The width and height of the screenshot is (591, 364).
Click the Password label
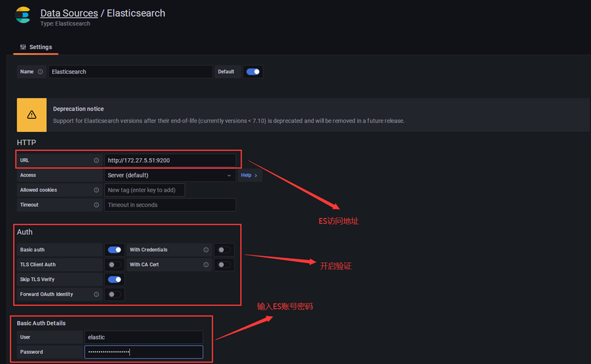[x=31, y=352]
